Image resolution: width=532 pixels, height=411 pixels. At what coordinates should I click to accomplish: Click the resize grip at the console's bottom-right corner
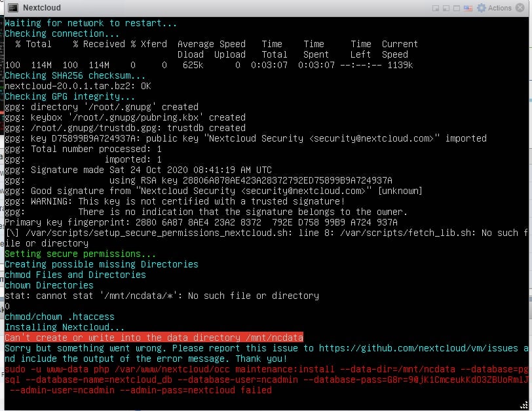coord(524,404)
